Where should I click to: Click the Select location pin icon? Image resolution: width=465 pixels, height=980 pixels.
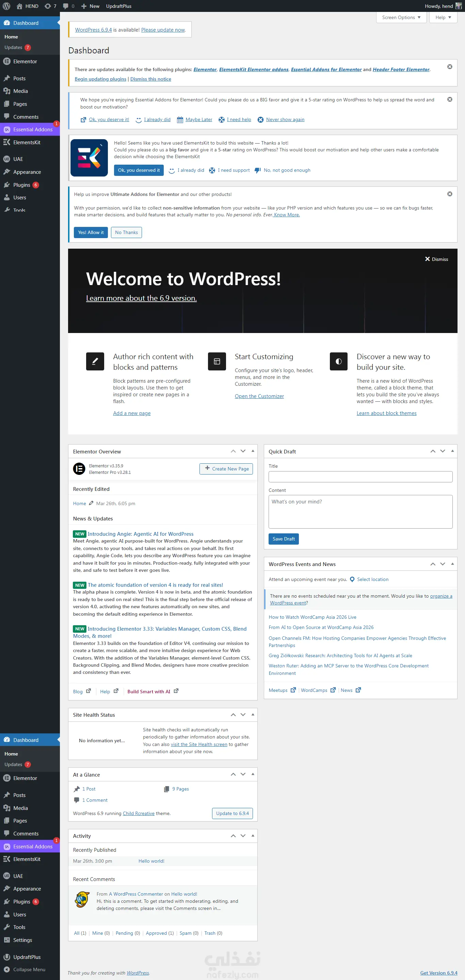(x=352, y=580)
